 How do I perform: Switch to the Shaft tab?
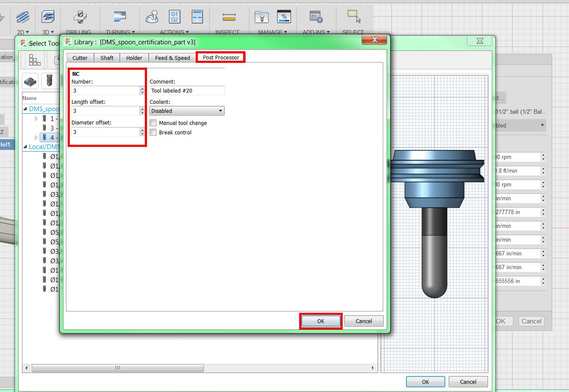click(107, 58)
